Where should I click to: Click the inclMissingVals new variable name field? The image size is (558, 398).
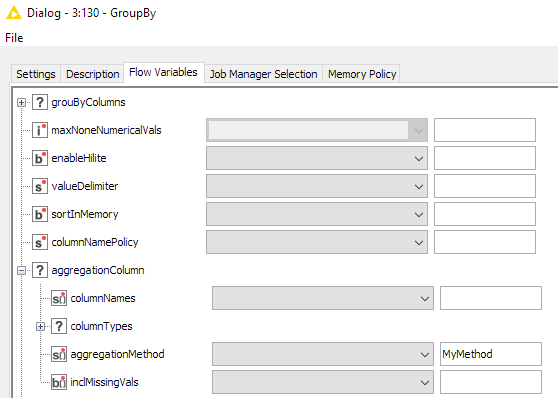(x=491, y=382)
